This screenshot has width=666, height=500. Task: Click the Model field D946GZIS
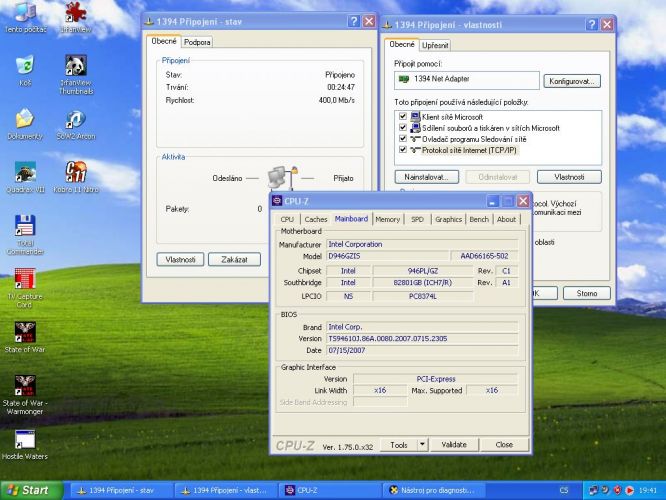pos(387,256)
